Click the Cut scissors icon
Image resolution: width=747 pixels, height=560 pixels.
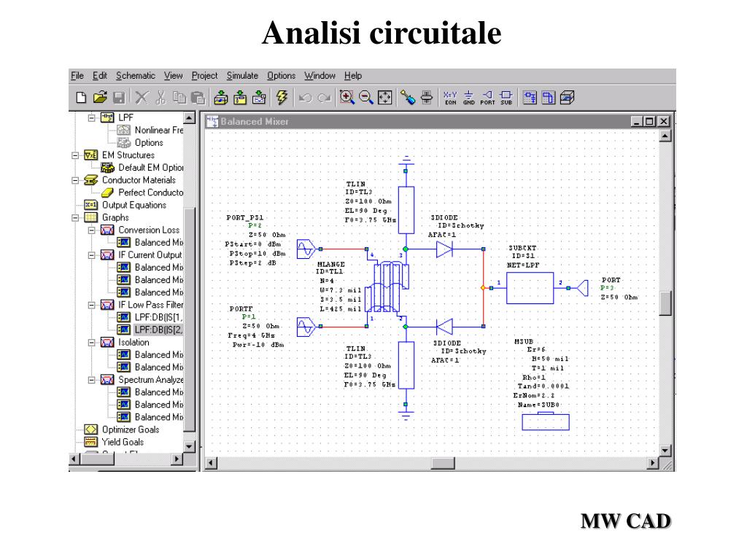coord(160,98)
